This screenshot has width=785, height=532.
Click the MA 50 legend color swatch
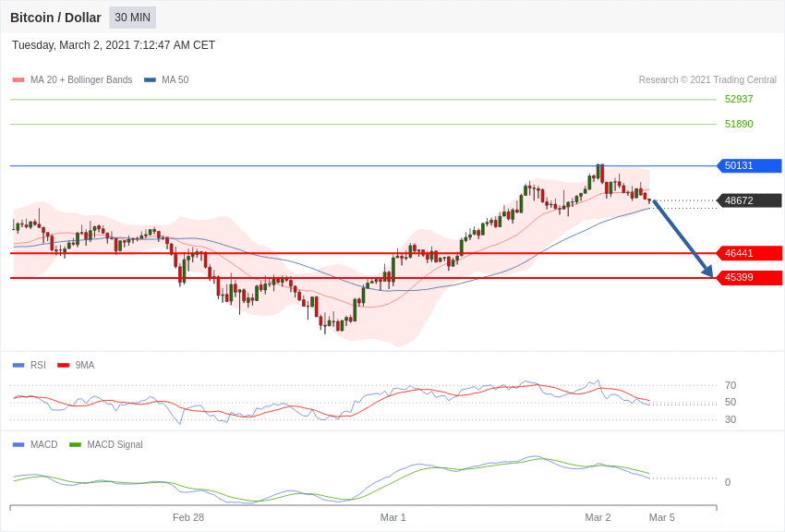tap(150, 80)
